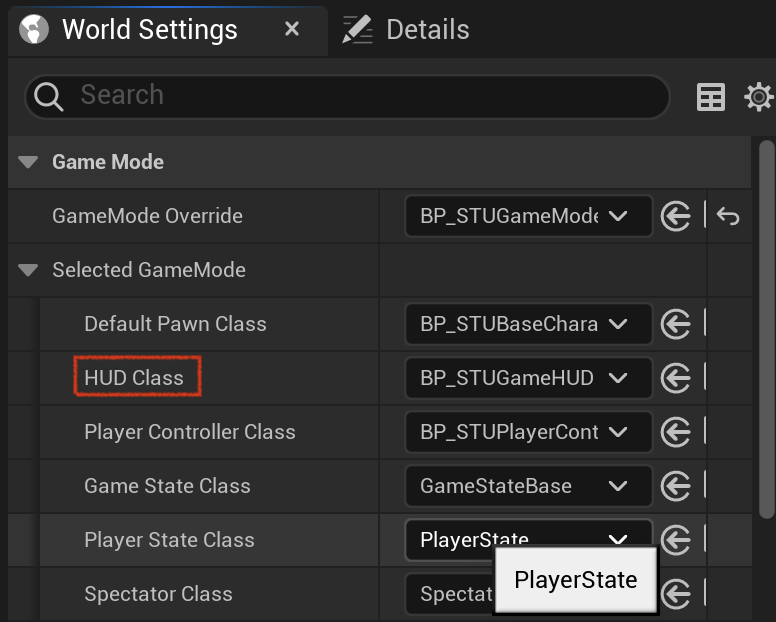The height and width of the screenshot is (622, 776).
Task: Reset GameMode Override to default value
Action: point(728,216)
